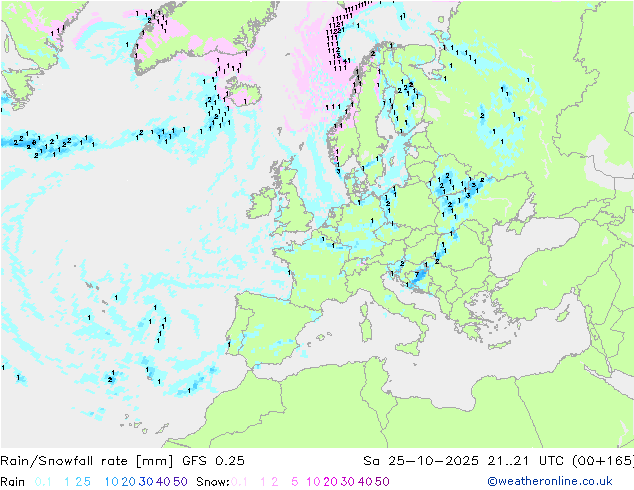
Task: Open the weatheronline.co.uk copyright link
Action: [550, 481]
